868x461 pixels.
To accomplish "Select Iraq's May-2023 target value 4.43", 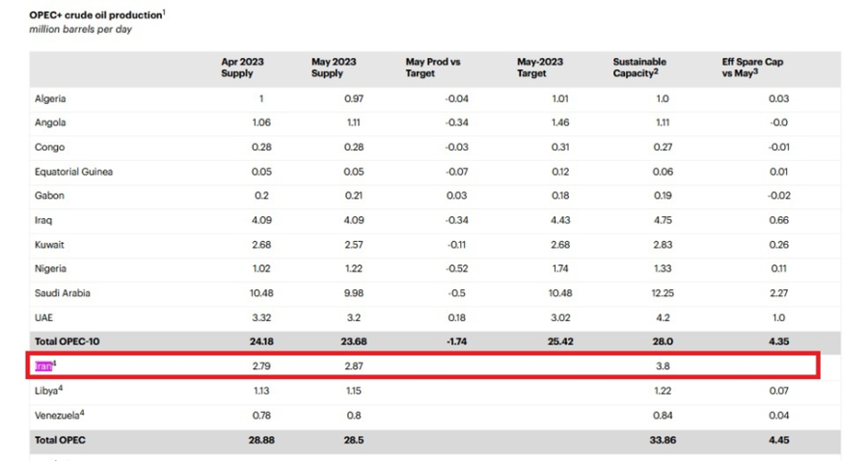I will pos(559,220).
